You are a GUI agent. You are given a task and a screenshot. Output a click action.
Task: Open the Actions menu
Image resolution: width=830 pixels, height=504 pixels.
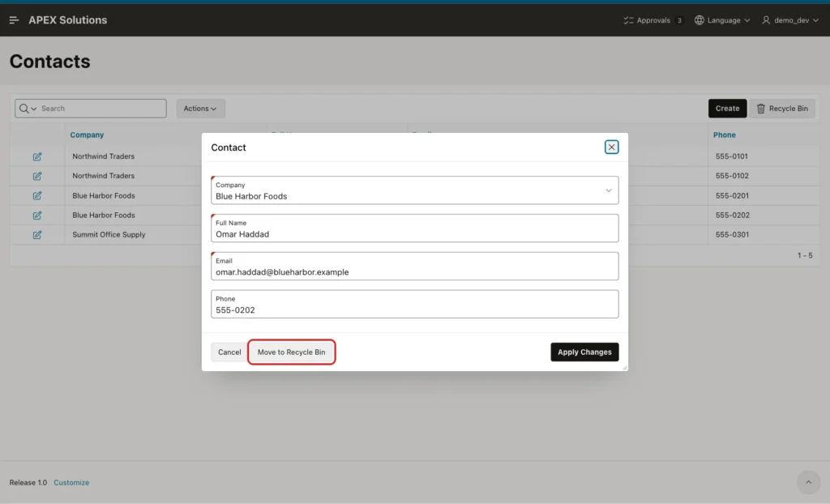pos(201,109)
